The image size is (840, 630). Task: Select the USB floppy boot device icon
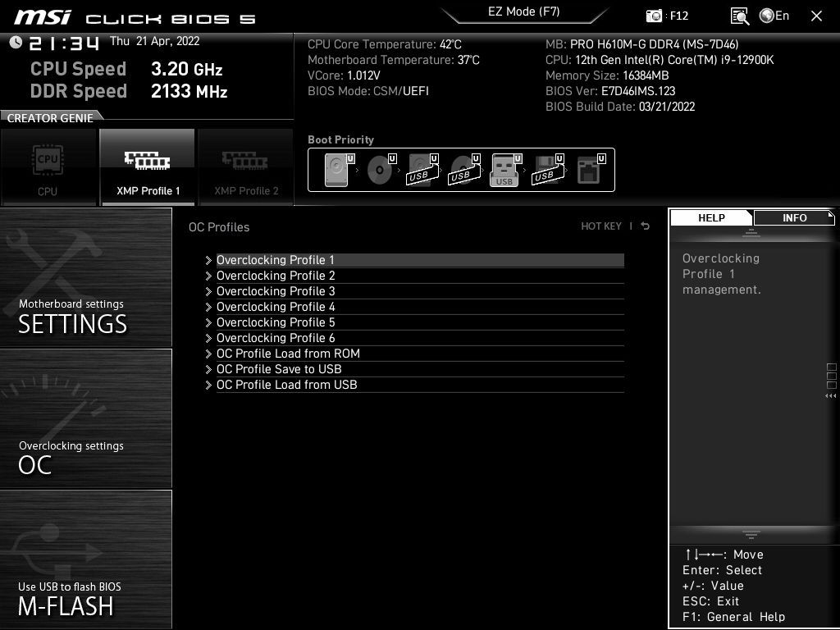547,170
